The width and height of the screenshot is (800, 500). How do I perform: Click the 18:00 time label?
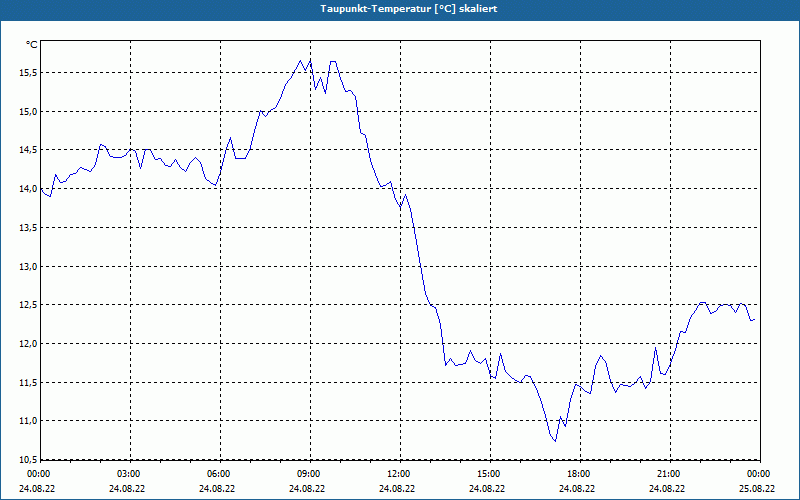[580, 474]
